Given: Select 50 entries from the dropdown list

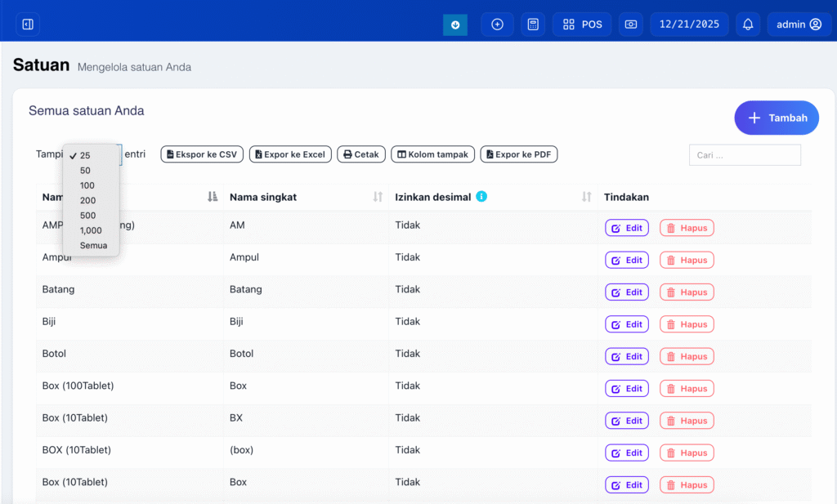Looking at the screenshot, I should point(86,171).
